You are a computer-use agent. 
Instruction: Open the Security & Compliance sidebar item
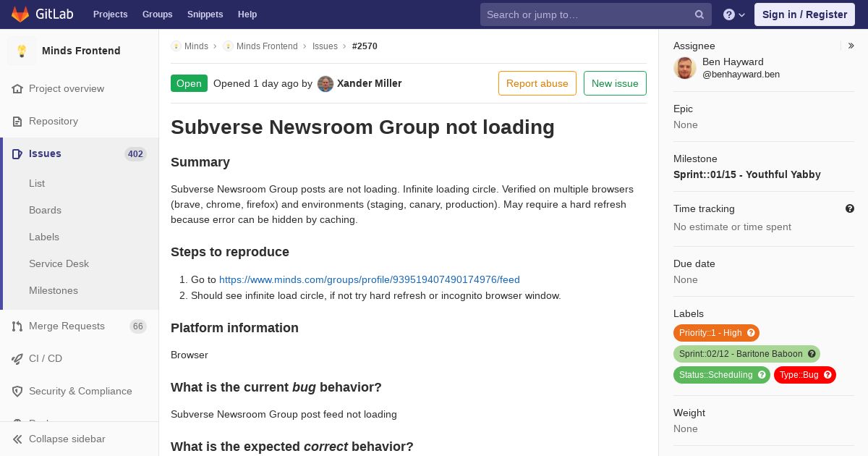point(80,391)
